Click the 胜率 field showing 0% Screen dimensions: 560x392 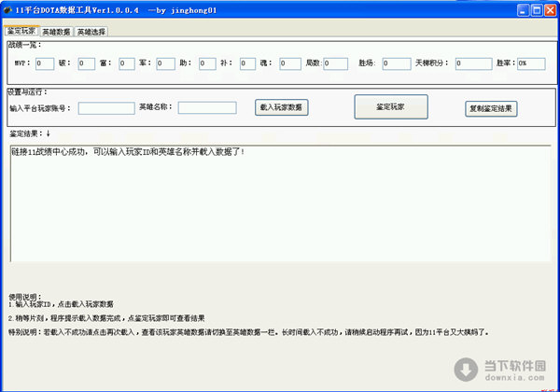click(x=531, y=63)
